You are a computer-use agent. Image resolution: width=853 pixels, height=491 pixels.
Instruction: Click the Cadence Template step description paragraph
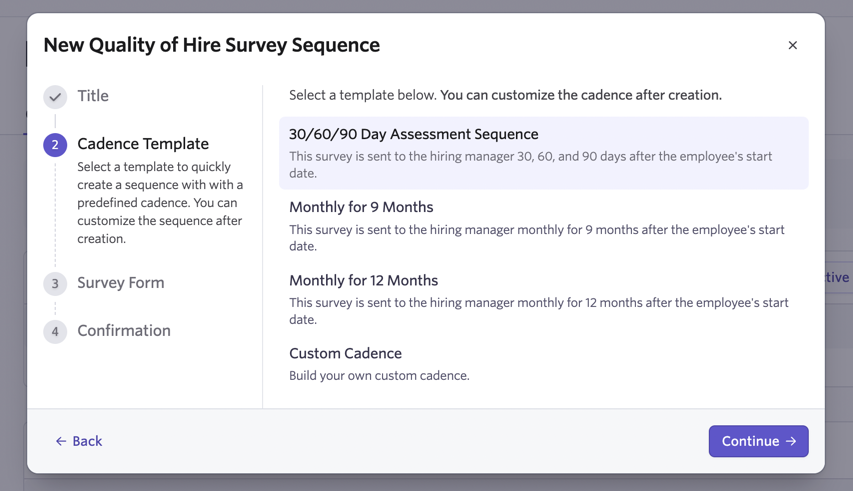point(160,203)
